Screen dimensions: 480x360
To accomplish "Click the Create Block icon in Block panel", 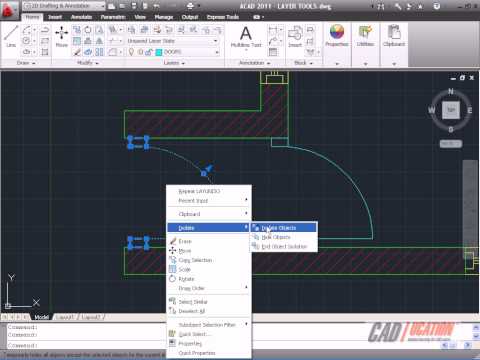I will 310,30.
